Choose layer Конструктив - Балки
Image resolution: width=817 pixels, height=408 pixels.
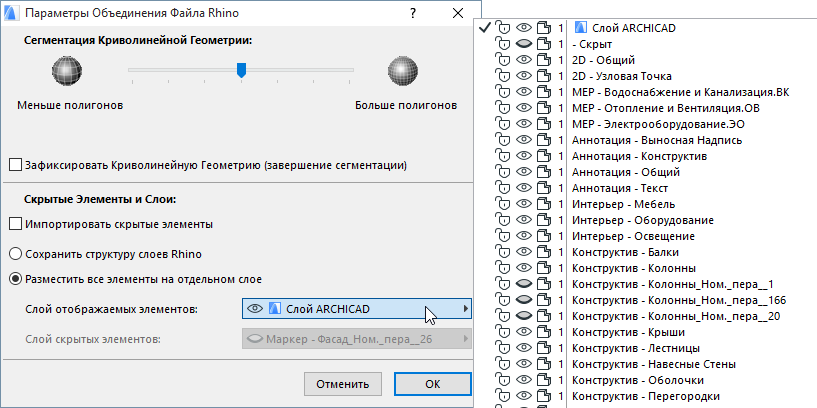tap(625, 252)
